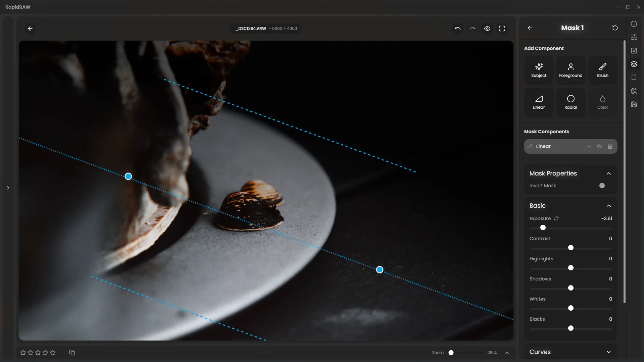Image resolution: width=644 pixels, height=362 pixels.
Task: Click the copy settings icon
Action: (72, 353)
